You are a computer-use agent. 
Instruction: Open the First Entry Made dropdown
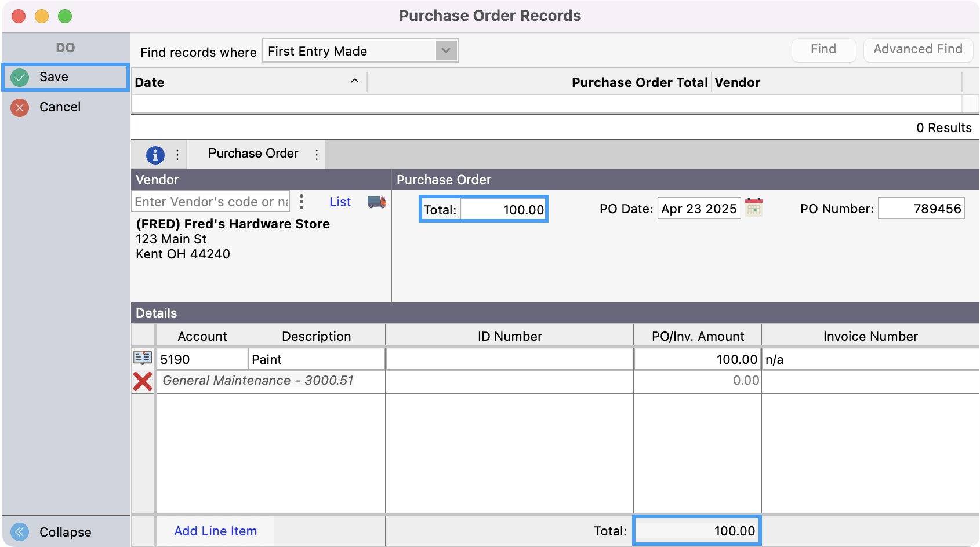click(x=445, y=51)
